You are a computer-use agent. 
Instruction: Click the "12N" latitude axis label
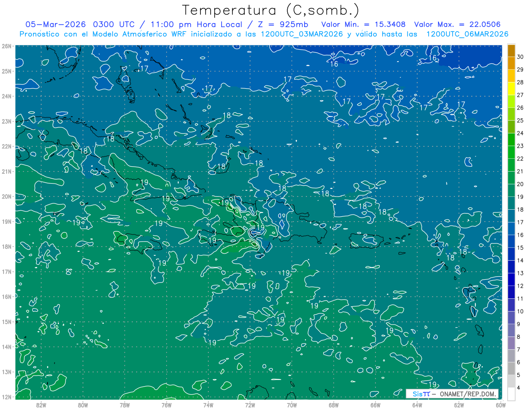coord(7,397)
